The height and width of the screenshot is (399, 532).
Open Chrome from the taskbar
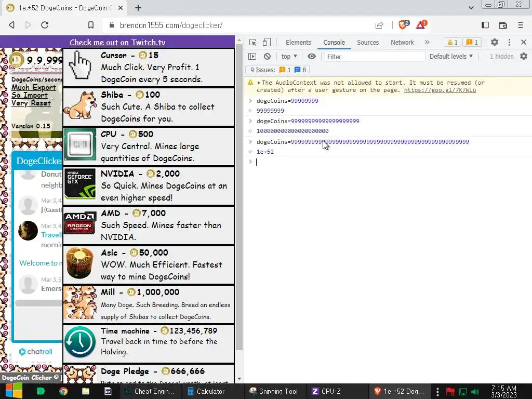click(x=63, y=391)
